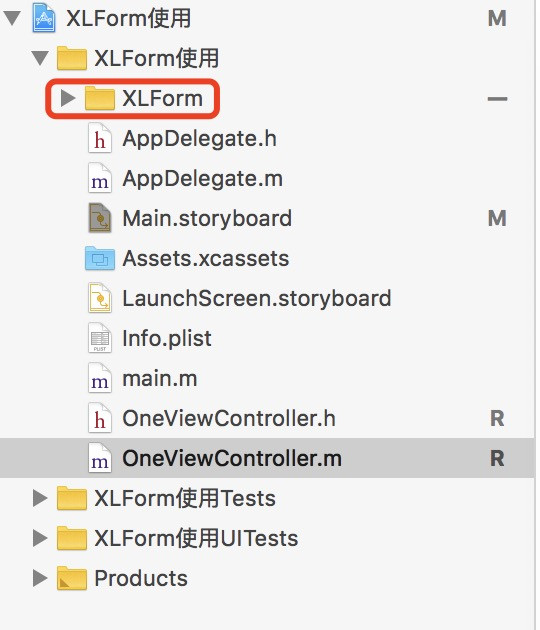
Task: Click the AppDelegate.m file icon
Action: [100, 178]
